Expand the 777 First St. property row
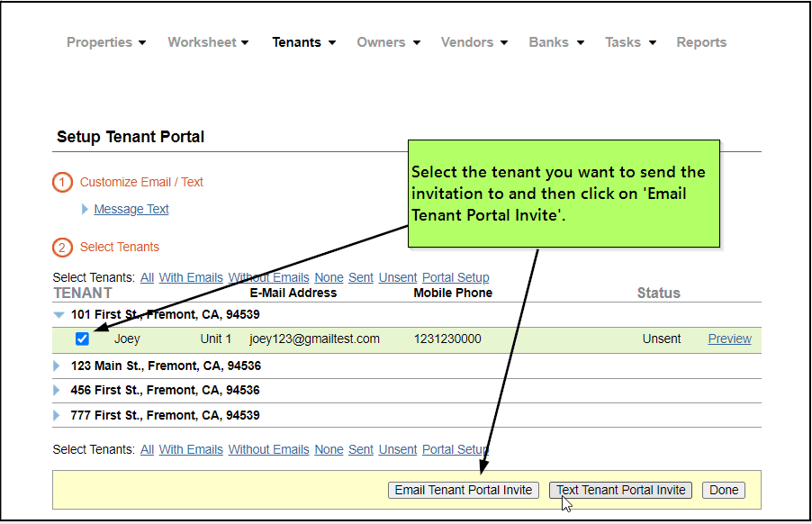This screenshot has height=524, width=812. pyautogui.click(x=57, y=416)
